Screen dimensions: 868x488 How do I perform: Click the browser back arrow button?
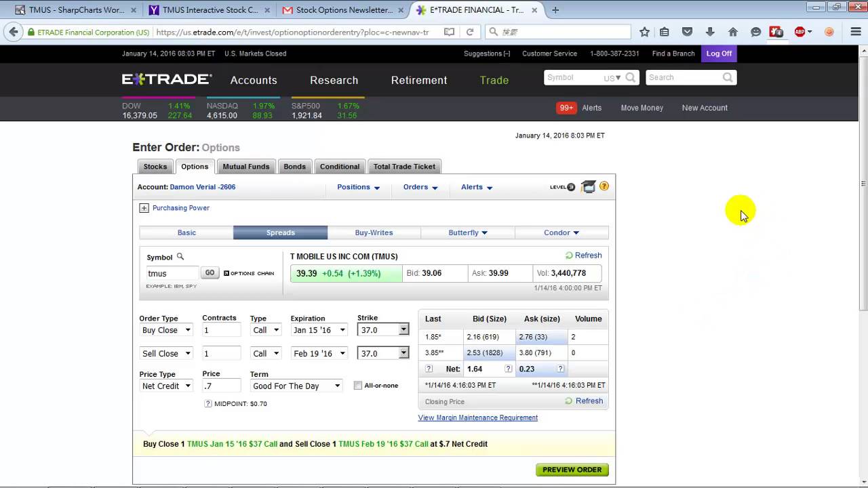pos(13,32)
